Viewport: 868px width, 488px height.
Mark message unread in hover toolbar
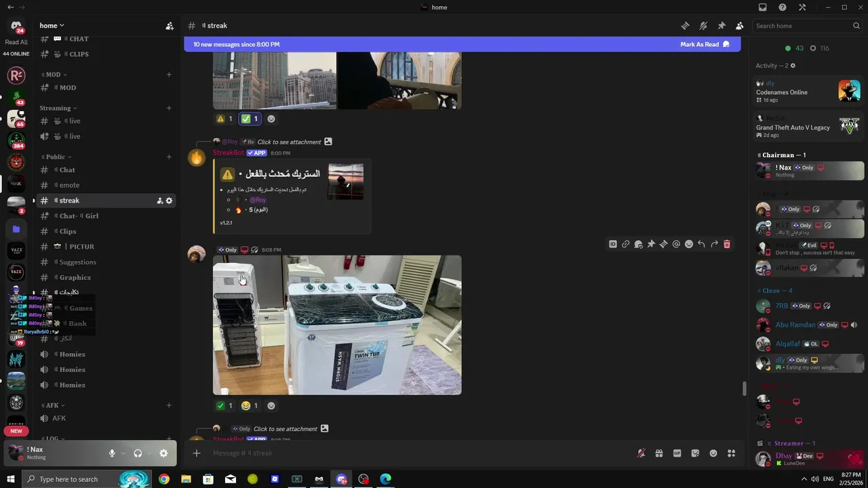[638, 244]
